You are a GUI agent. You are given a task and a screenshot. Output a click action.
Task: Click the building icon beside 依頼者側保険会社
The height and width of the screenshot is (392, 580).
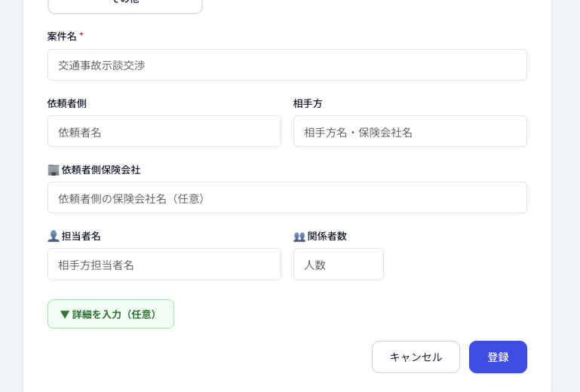coord(53,170)
